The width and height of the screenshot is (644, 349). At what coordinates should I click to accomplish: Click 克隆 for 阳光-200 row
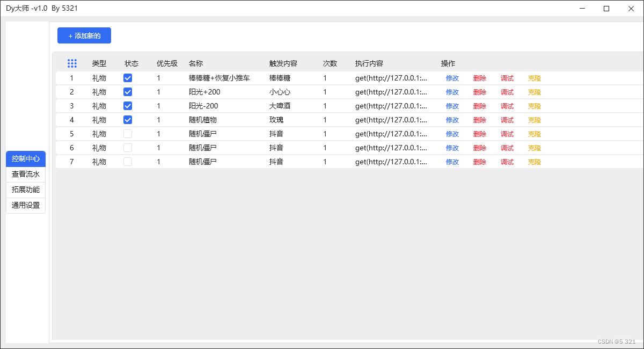pos(535,106)
